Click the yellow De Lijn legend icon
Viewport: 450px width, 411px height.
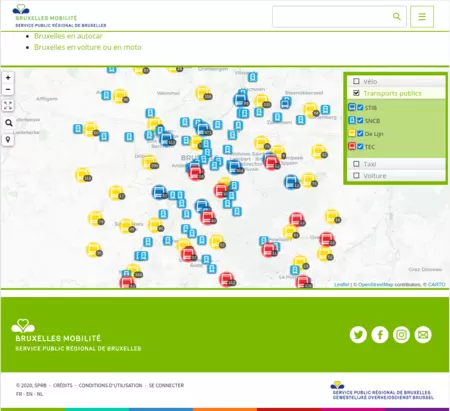(352, 133)
